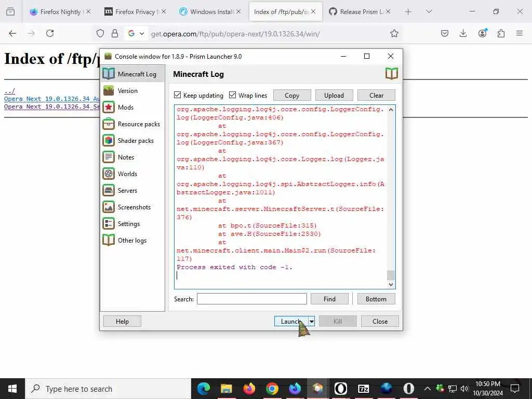Expand the Launch button dropdown arrow
532x399 pixels.
pyautogui.click(x=312, y=321)
